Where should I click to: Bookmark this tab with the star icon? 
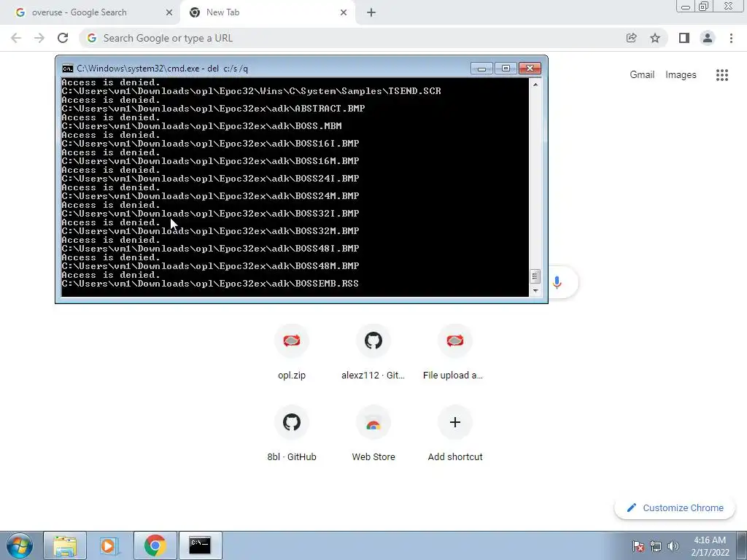[655, 38]
